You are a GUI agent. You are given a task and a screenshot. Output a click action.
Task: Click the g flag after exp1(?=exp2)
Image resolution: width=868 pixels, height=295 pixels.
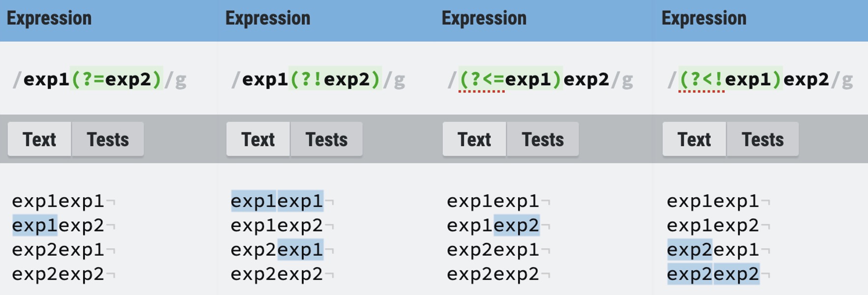coord(181,80)
